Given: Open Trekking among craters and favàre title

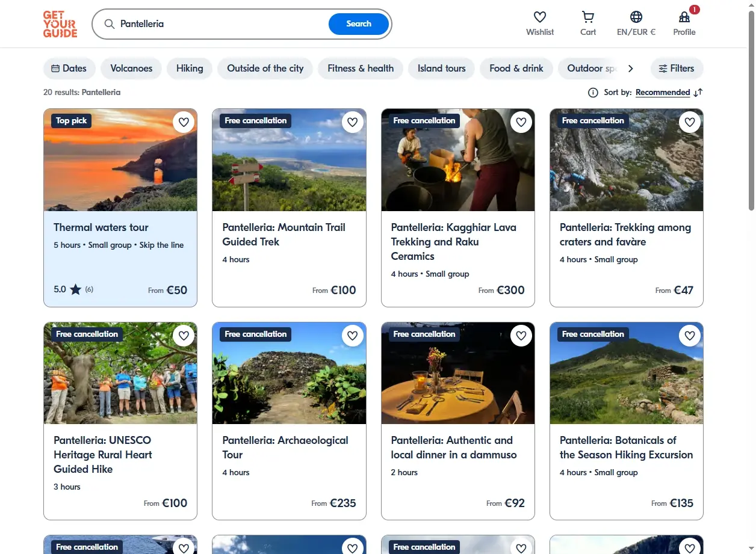Looking at the screenshot, I should pyautogui.click(x=625, y=235).
